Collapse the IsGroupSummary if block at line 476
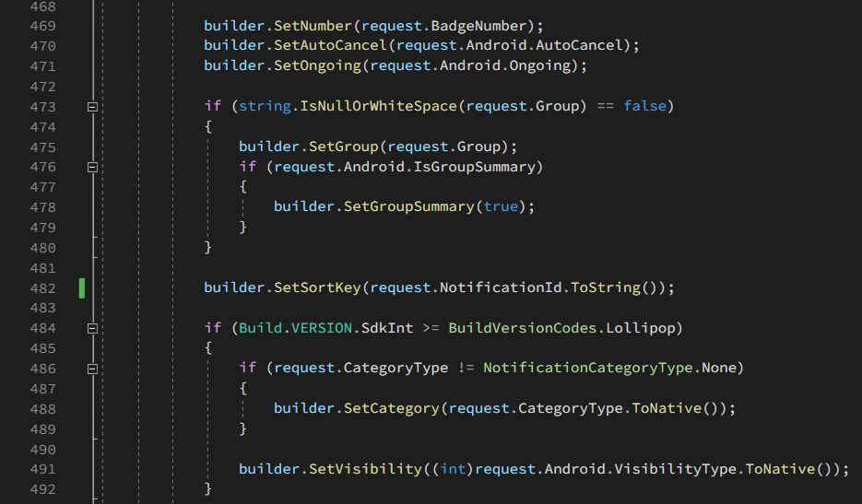Image resolution: width=862 pixels, height=504 pixels. tap(92, 167)
